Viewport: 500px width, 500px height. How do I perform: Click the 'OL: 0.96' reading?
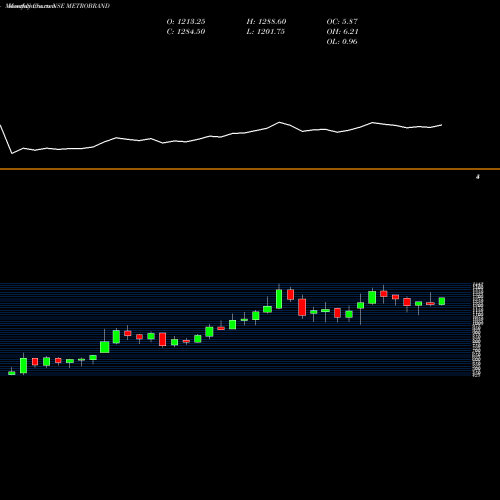[342, 42]
